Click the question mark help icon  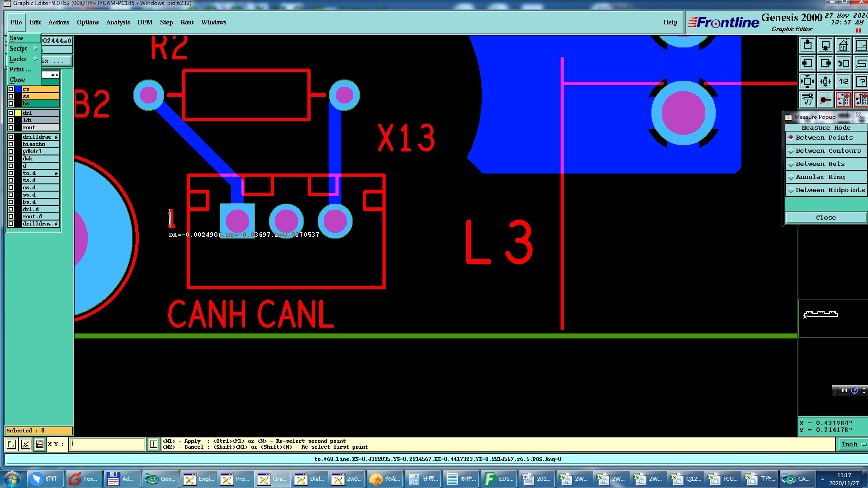click(861, 82)
